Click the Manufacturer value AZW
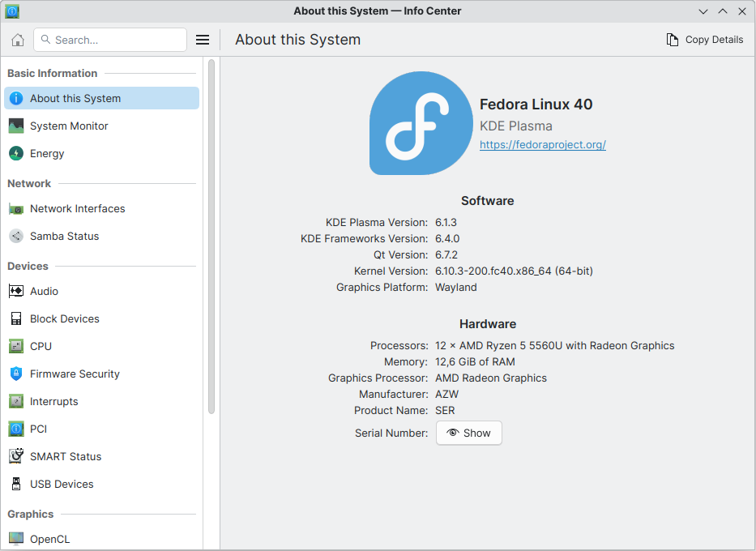 pyautogui.click(x=447, y=394)
